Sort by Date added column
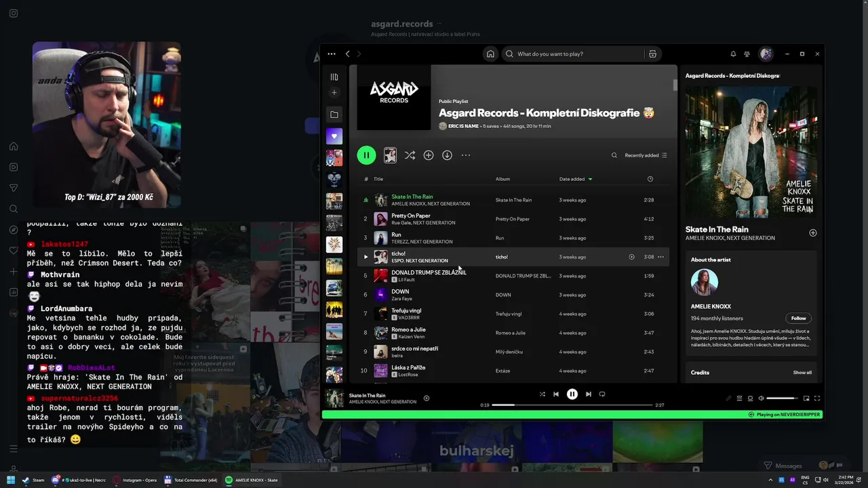The width and height of the screenshot is (868, 488). tap(576, 179)
